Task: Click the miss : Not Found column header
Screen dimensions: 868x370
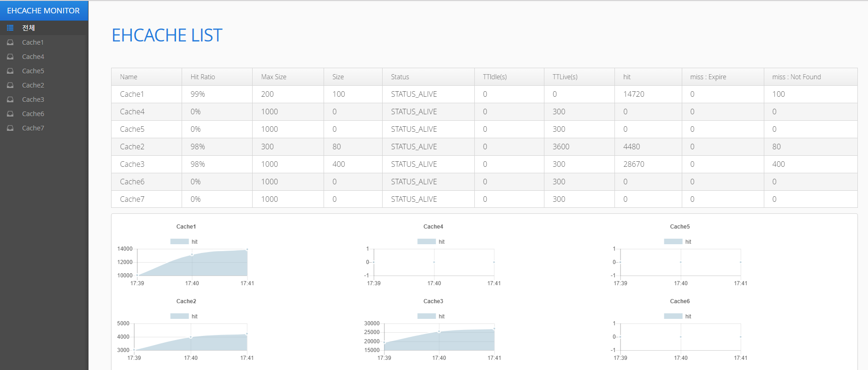Action: [810, 77]
